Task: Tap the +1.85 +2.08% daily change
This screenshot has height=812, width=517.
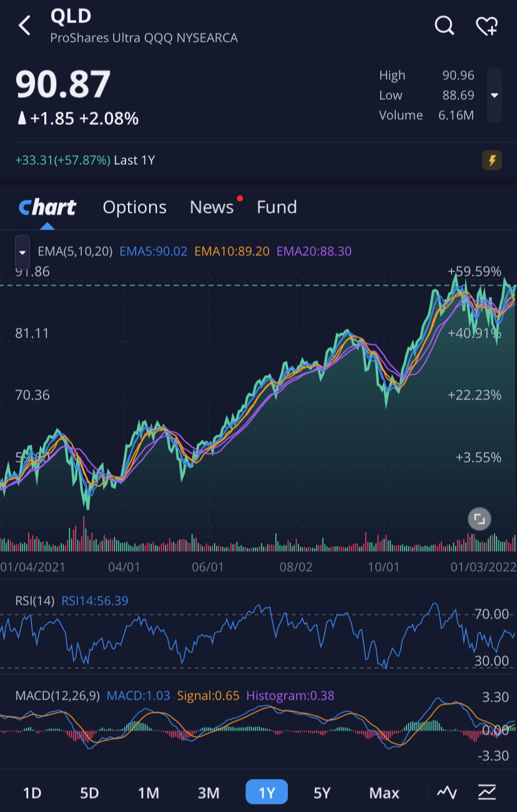Action: click(x=78, y=119)
